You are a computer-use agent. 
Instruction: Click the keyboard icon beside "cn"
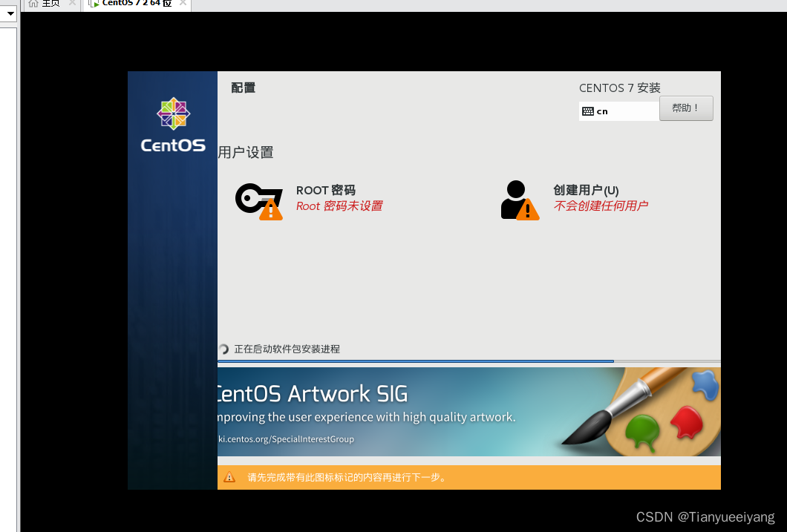(x=587, y=111)
